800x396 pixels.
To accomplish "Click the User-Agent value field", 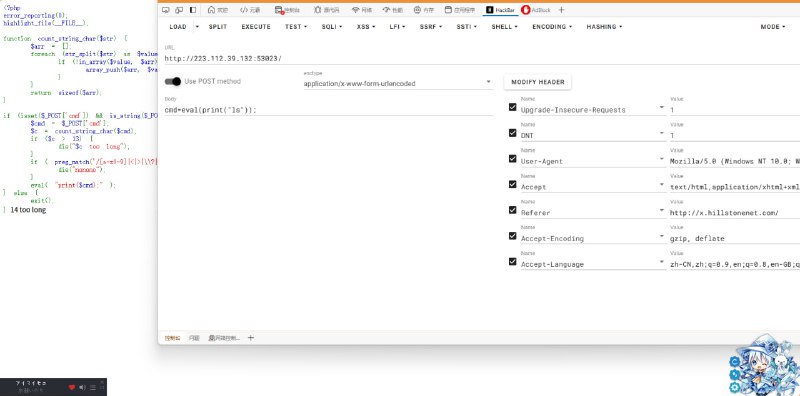I will pyautogui.click(x=735, y=161).
